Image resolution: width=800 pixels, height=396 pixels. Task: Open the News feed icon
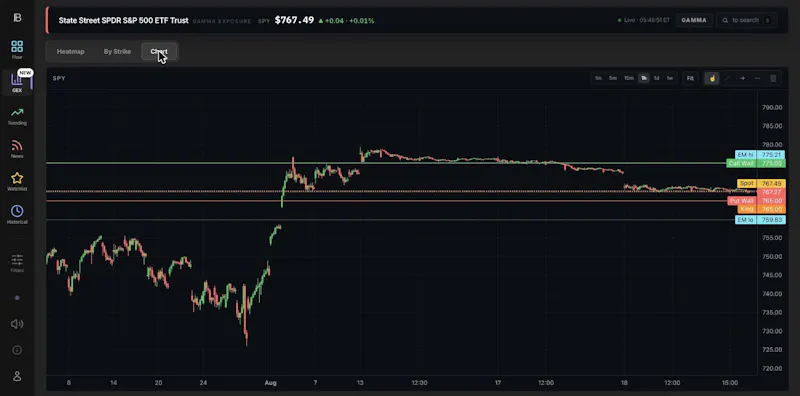tap(17, 149)
